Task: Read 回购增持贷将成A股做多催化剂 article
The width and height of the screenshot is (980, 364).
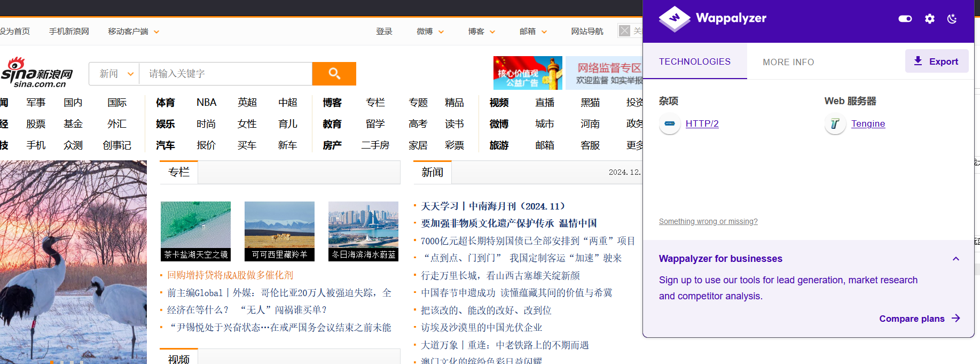Action: [230, 275]
